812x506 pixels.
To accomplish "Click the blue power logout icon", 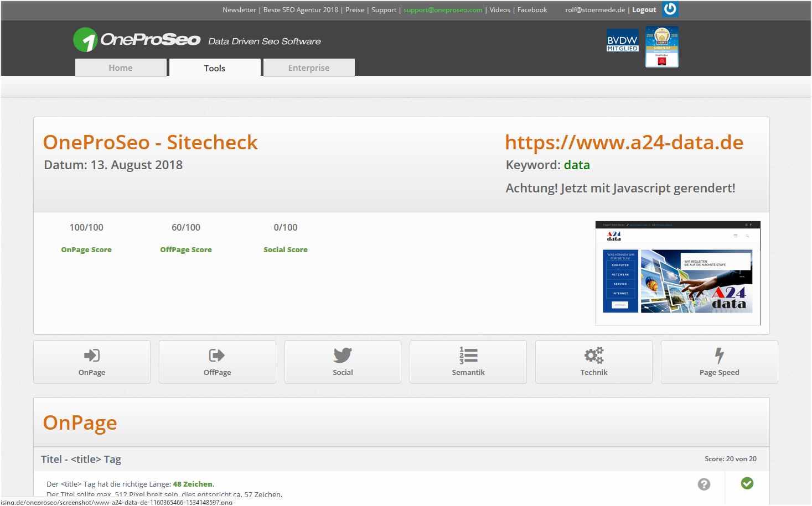I will 670,9.
